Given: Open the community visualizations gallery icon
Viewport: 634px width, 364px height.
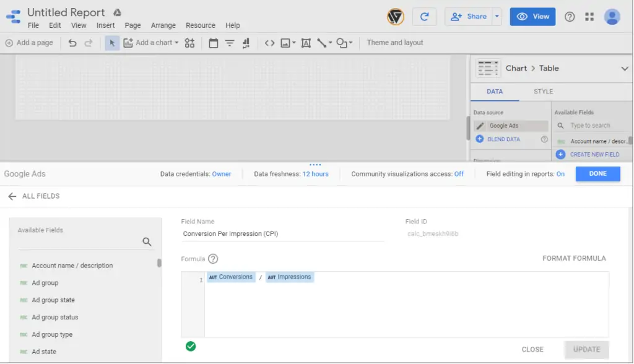Looking at the screenshot, I should click(x=189, y=43).
